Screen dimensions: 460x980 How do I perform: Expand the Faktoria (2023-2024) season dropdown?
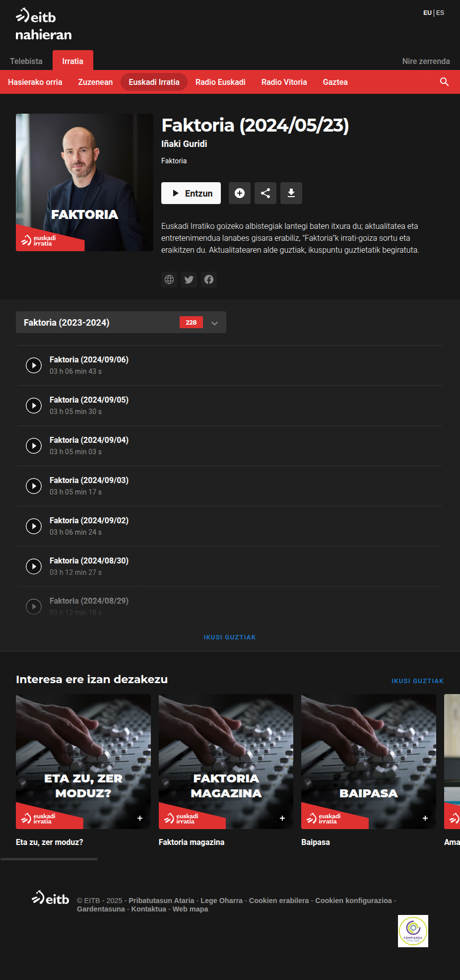214,323
